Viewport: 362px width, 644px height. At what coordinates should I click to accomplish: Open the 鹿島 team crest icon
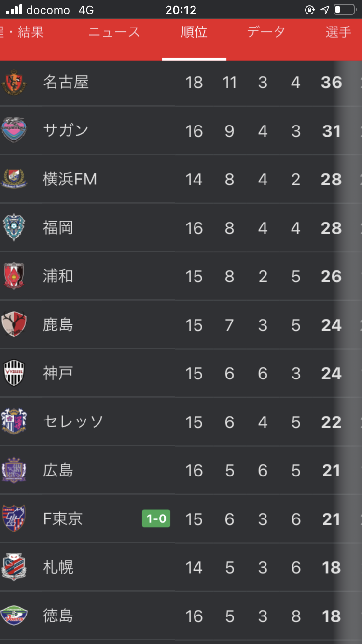click(x=14, y=324)
